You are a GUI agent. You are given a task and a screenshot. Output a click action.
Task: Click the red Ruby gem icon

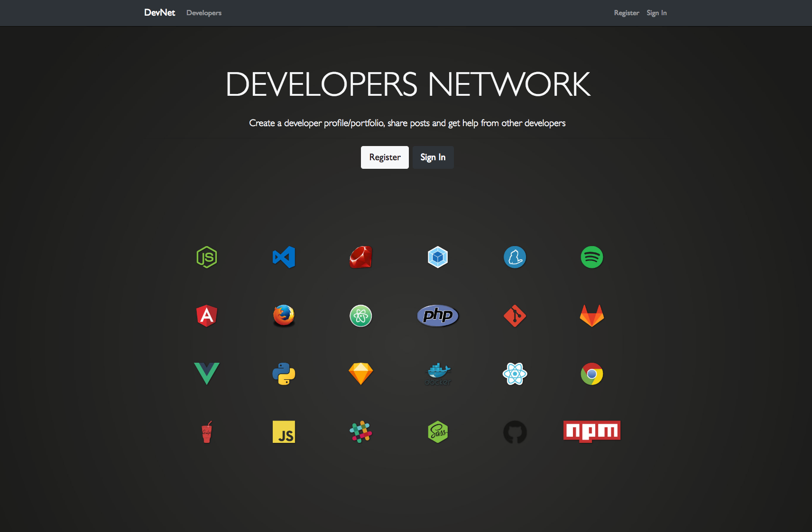(361, 257)
